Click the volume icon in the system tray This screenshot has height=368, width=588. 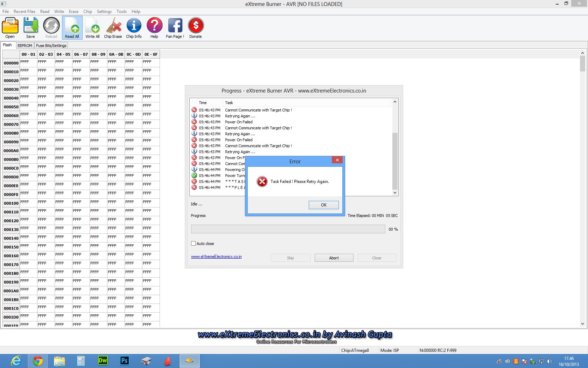click(549, 361)
